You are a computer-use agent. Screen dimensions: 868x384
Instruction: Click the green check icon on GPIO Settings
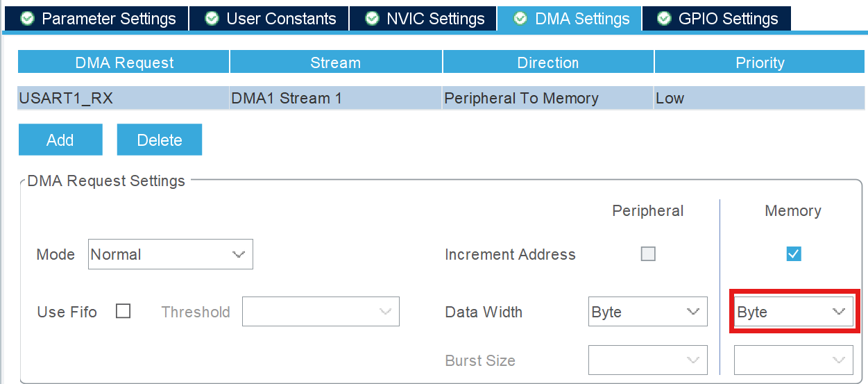[x=665, y=19]
